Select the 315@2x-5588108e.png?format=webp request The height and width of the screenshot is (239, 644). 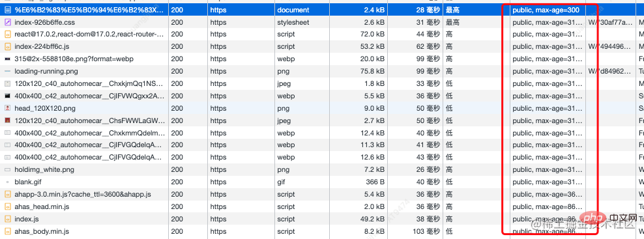(x=74, y=59)
